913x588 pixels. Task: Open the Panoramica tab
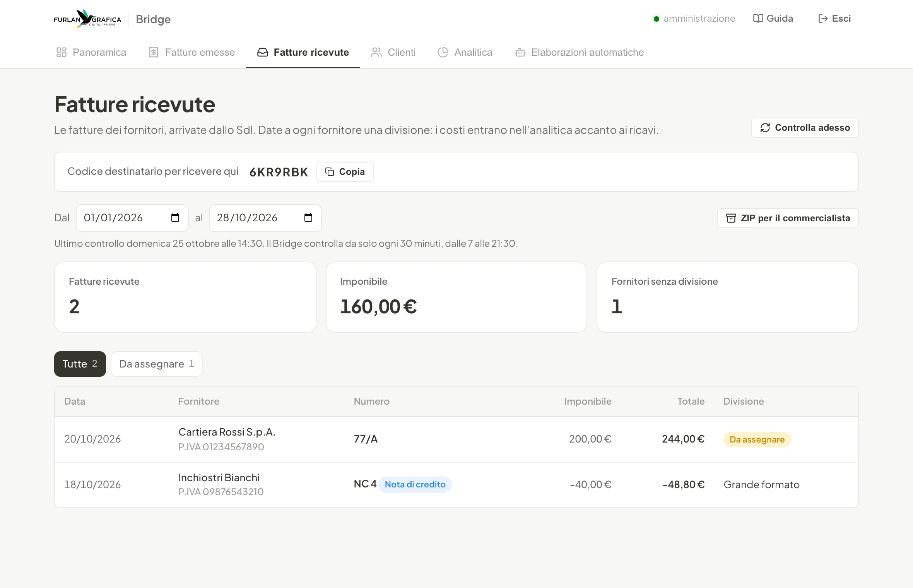pyautogui.click(x=91, y=52)
